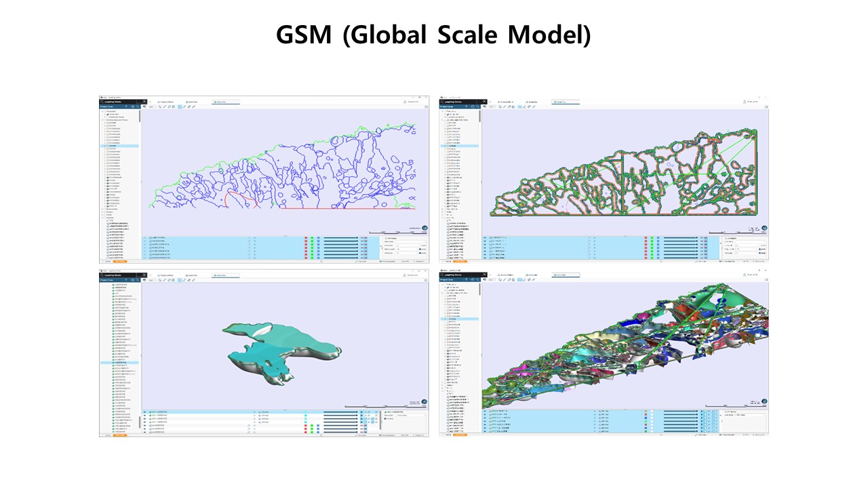The width and height of the screenshot is (868, 488).
Task: Click scene screenshot icon in blue contour window toolbar
Action: 144,106
